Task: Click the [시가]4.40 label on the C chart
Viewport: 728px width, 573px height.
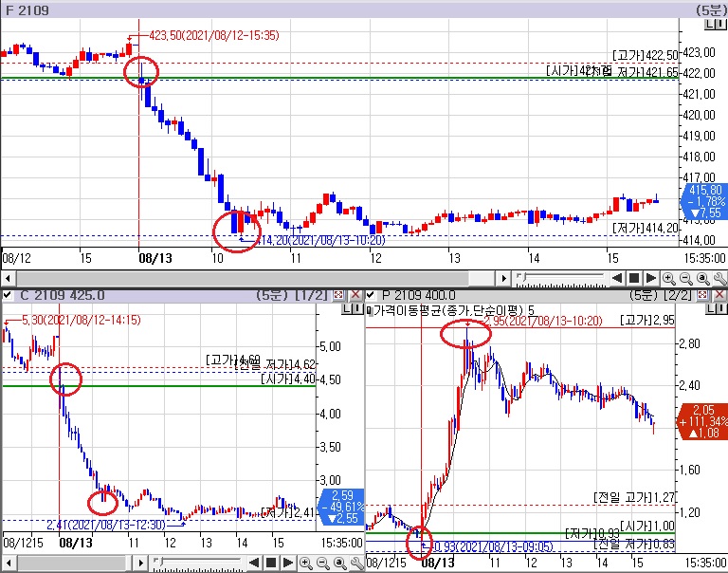Action: 288,379
